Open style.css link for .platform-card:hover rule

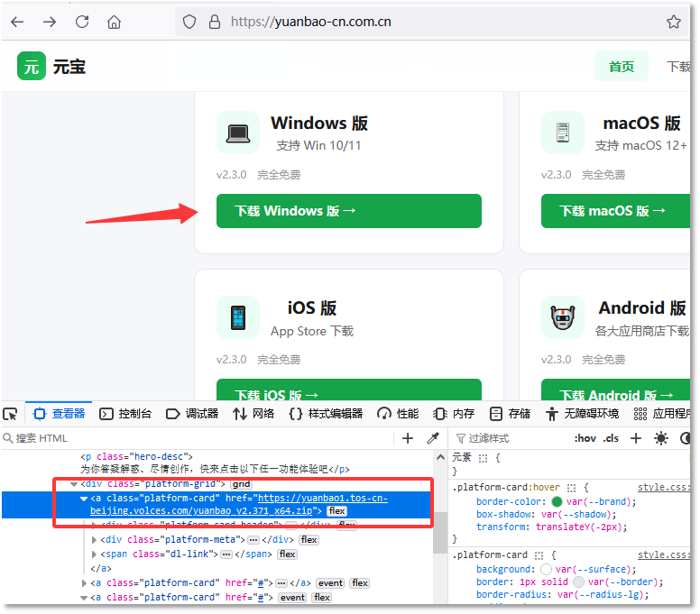(663, 487)
